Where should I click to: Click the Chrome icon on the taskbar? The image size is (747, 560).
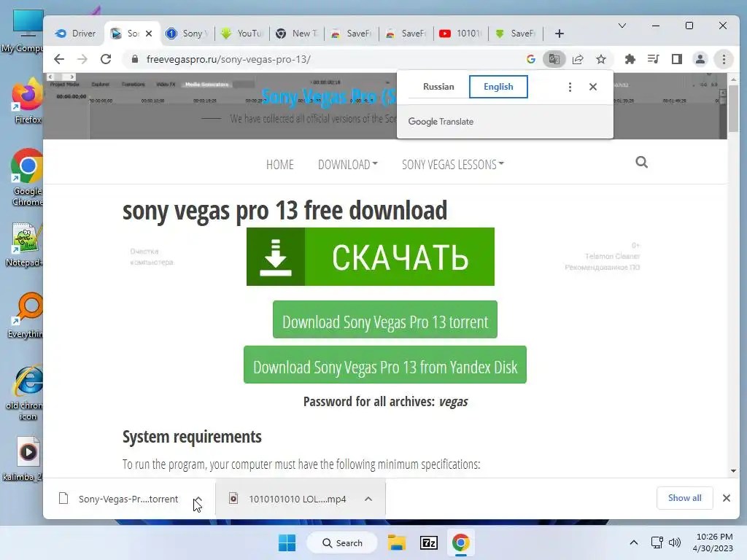point(461,542)
